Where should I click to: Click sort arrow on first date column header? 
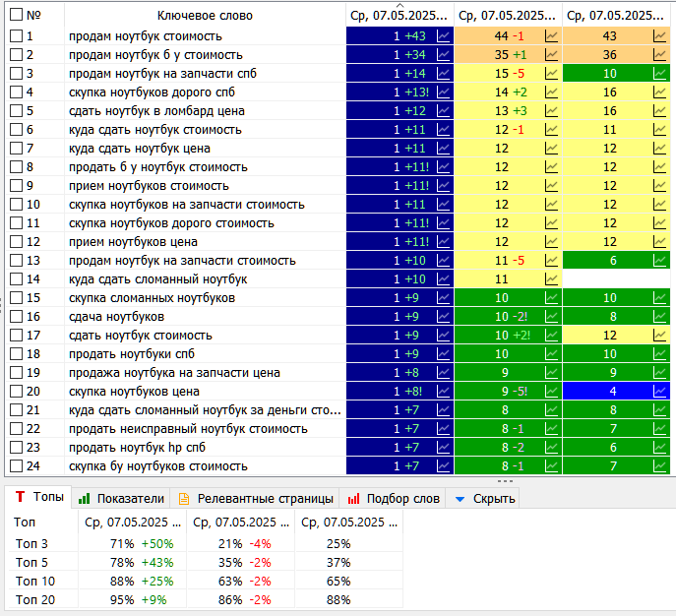[400, 5]
